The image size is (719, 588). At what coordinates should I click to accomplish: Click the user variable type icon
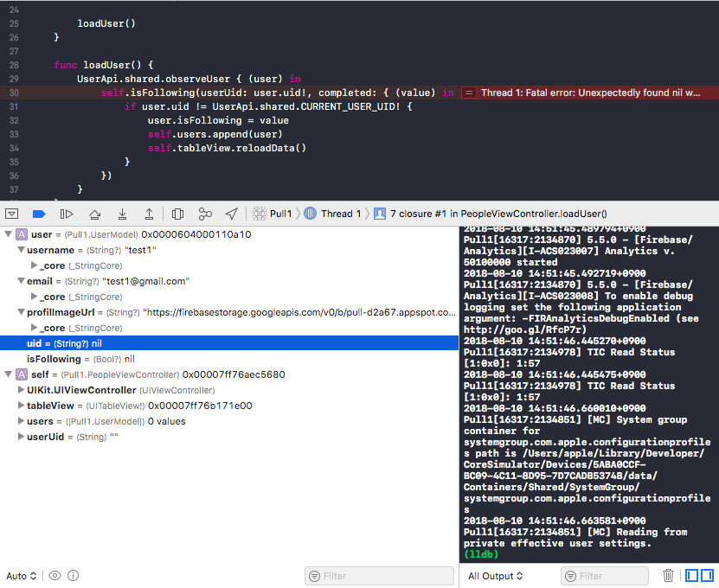(22, 234)
